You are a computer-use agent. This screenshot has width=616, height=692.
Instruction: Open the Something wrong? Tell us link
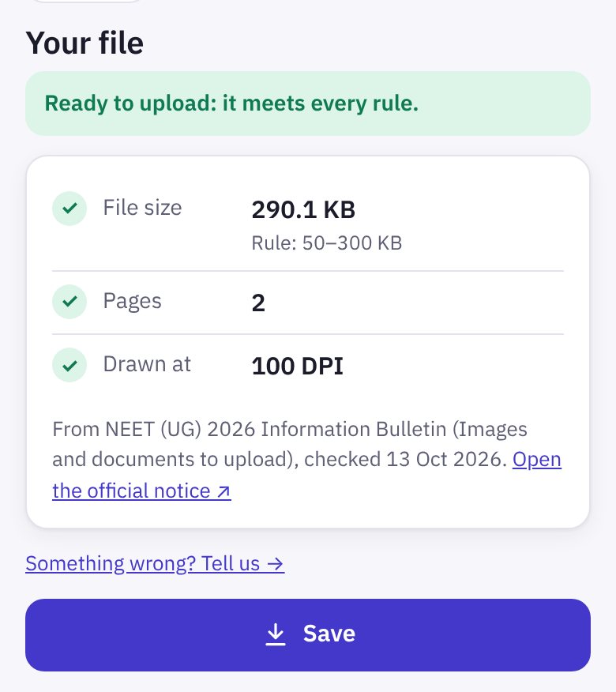pyautogui.click(x=155, y=563)
